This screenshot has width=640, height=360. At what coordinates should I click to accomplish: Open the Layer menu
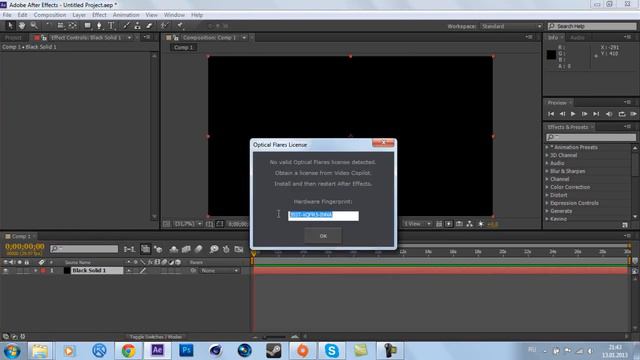pyautogui.click(x=79, y=15)
